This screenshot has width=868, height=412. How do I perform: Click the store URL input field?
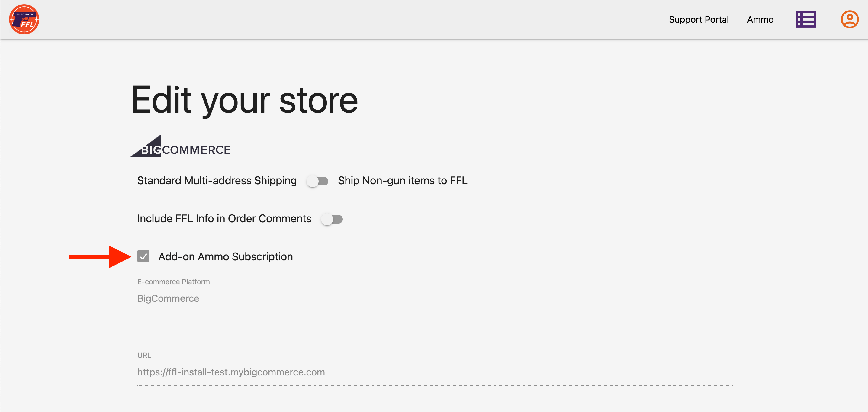tap(435, 372)
